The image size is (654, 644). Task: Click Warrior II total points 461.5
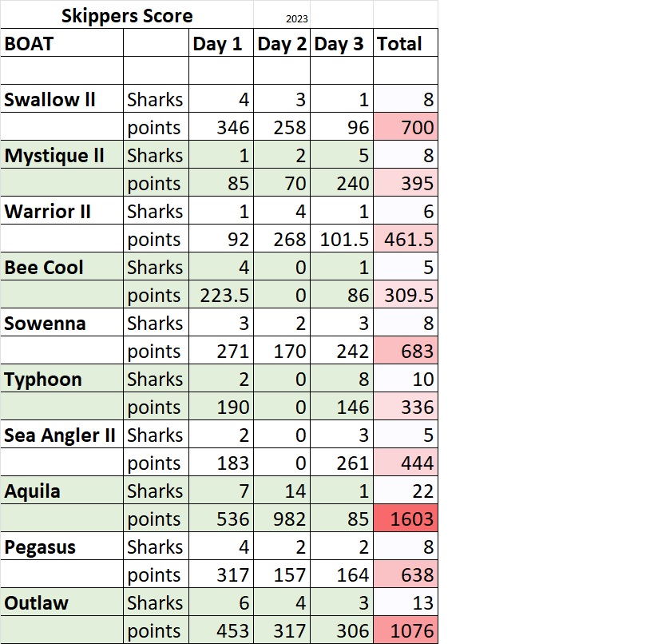coord(406,239)
